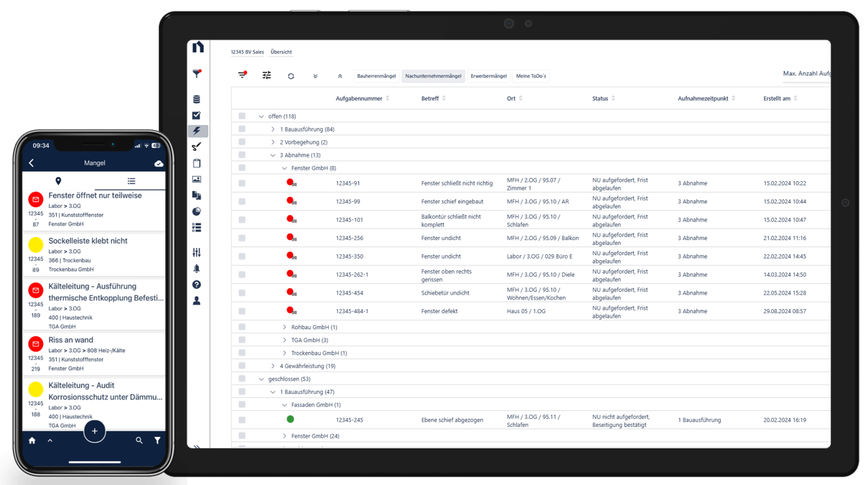The width and height of the screenshot is (868, 485).
Task: Select the Bauherrenmängel tab
Action: pos(376,76)
